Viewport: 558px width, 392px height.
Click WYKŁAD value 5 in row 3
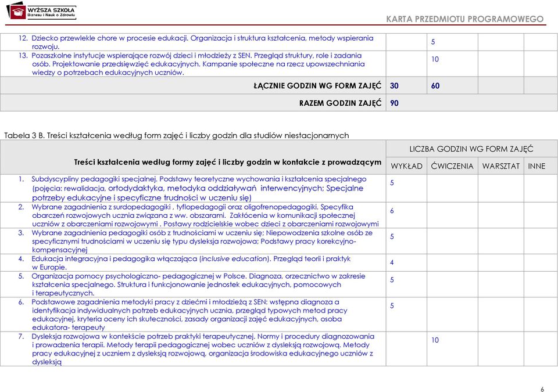[x=392, y=236]
